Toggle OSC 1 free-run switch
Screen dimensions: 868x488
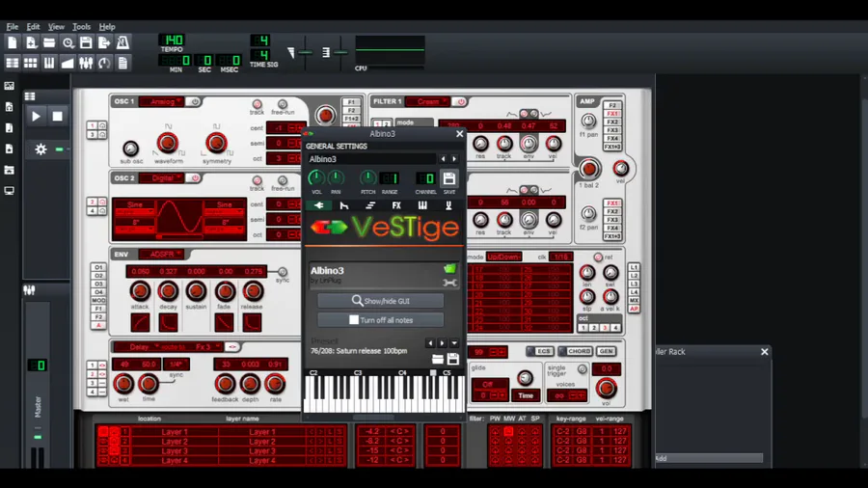click(283, 103)
